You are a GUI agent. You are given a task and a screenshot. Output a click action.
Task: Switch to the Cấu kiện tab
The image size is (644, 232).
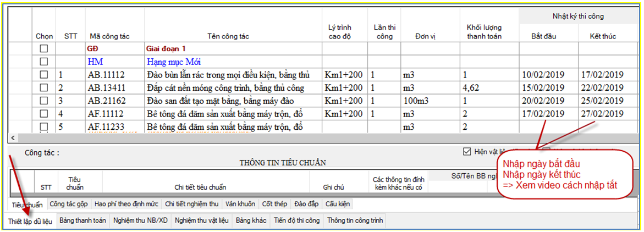(337, 203)
